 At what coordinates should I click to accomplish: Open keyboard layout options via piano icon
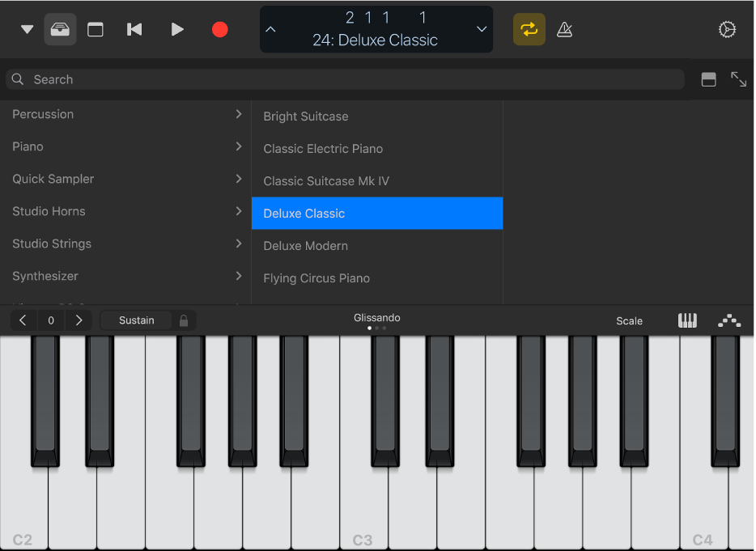click(687, 320)
